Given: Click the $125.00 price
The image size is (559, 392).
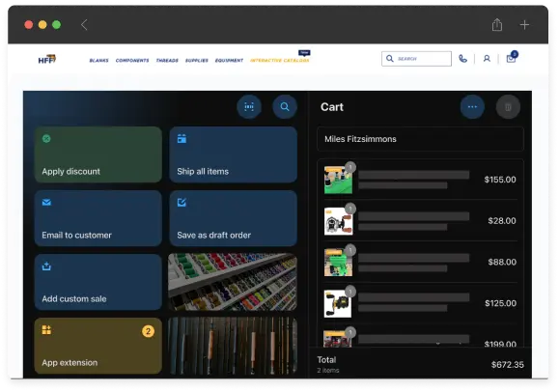Looking at the screenshot, I should tap(500, 303).
